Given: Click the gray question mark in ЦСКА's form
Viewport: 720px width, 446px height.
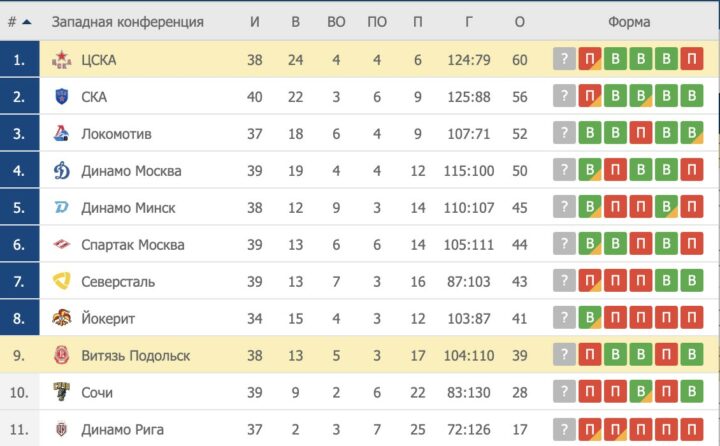Looking at the screenshot, I should coord(565,60).
